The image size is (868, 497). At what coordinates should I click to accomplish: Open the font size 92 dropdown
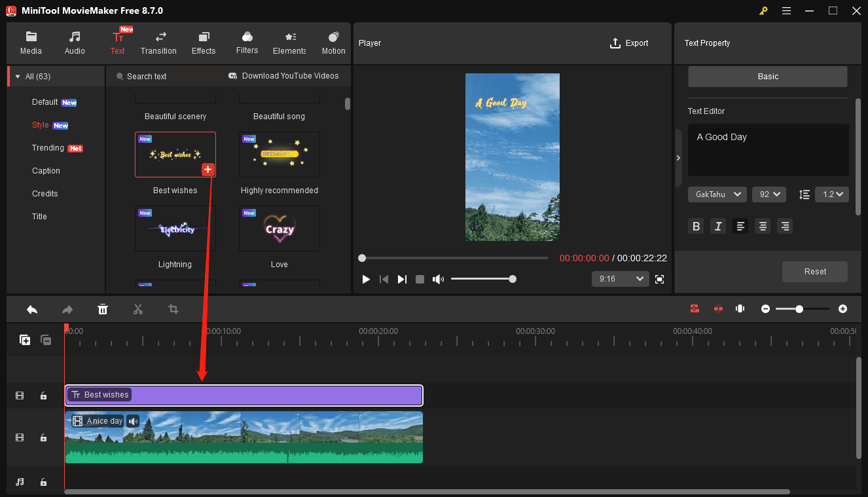[x=769, y=194]
